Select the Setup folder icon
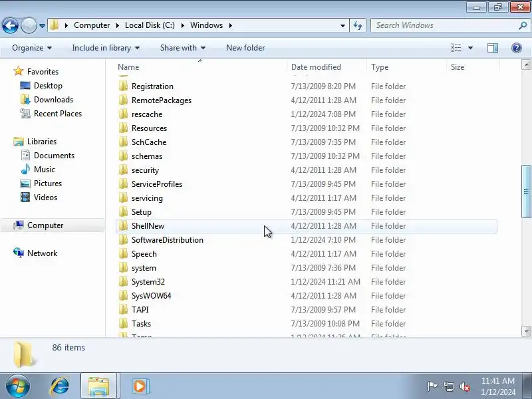This screenshot has height=399, width=532. tap(124, 211)
